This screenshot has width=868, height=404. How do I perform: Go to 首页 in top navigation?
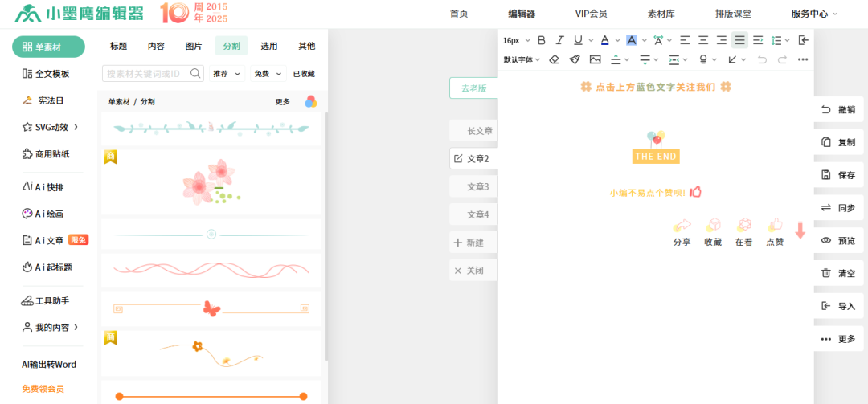(459, 14)
